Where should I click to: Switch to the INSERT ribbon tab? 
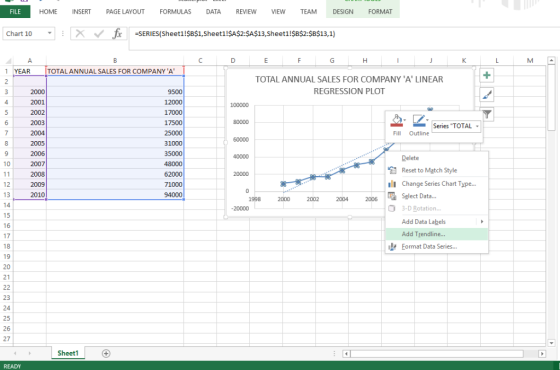tap(81, 11)
